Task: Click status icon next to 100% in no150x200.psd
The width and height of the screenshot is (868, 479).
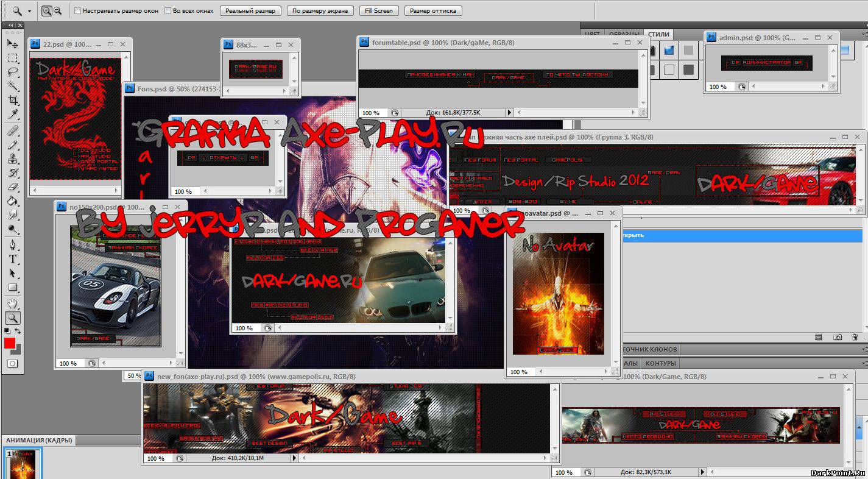Action: coord(91,363)
